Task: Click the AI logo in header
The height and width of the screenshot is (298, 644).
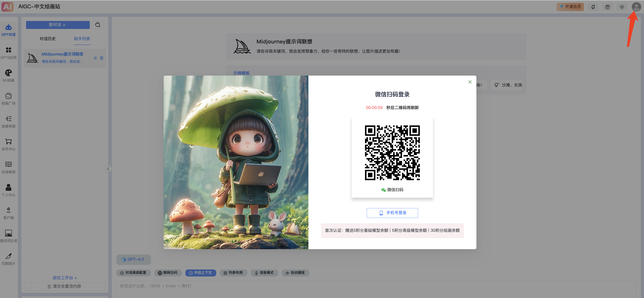Action: click(7, 7)
